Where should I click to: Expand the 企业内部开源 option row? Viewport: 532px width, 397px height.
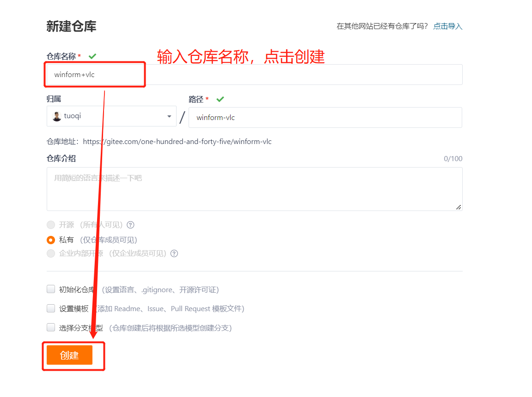tap(51, 253)
